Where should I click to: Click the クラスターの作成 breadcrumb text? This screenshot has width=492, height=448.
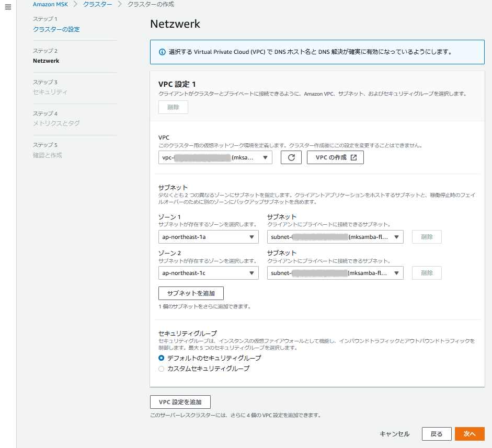pyautogui.click(x=151, y=4)
